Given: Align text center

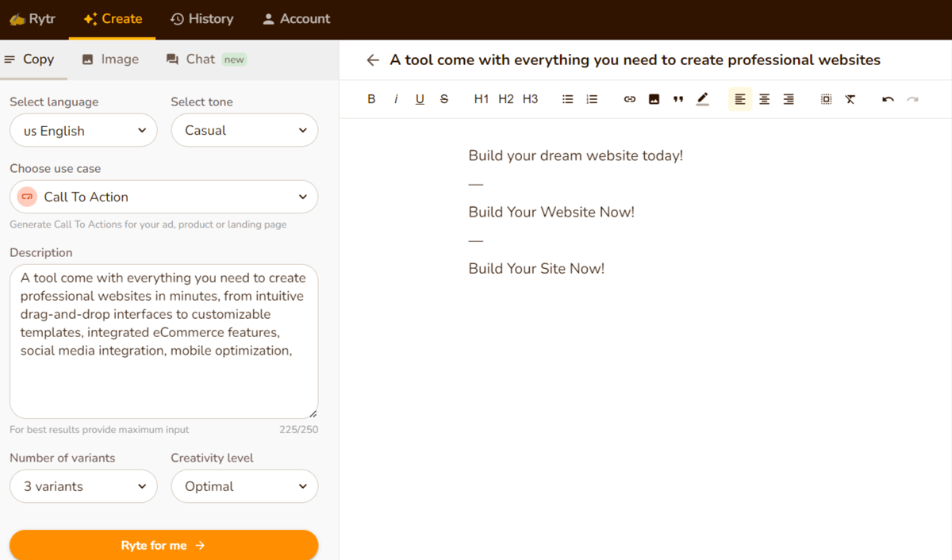Looking at the screenshot, I should click(765, 99).
